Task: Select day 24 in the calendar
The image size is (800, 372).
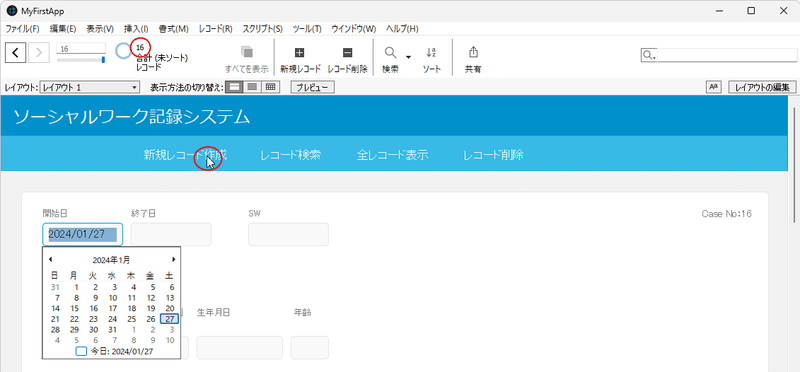Action: pos(113,319)
